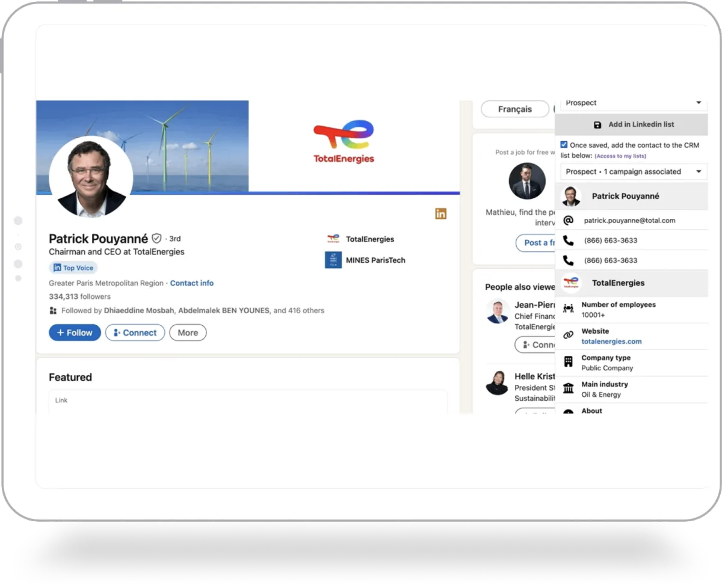This screenshot has width=722, height=588.
Task: Click the verified shield badge next to name
Action: 156,239
